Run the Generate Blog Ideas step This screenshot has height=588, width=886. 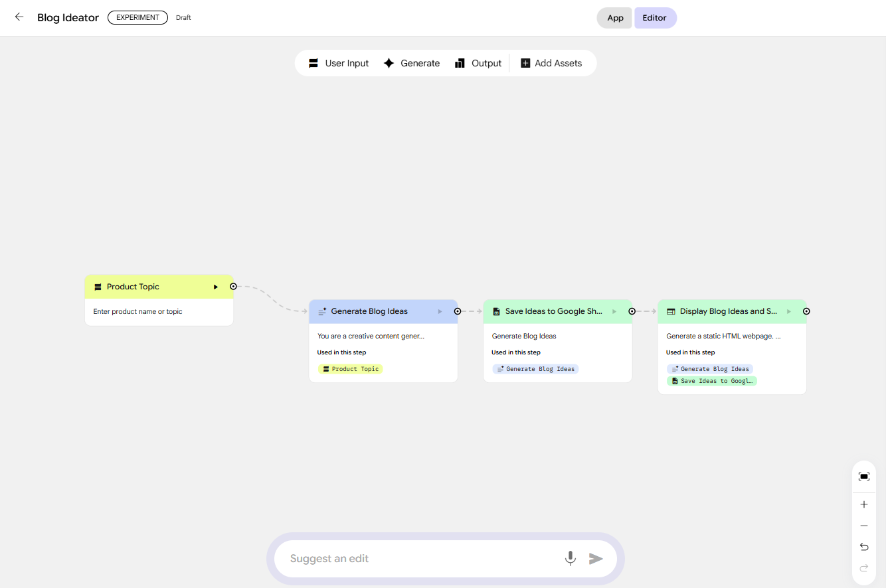point(440,311)
